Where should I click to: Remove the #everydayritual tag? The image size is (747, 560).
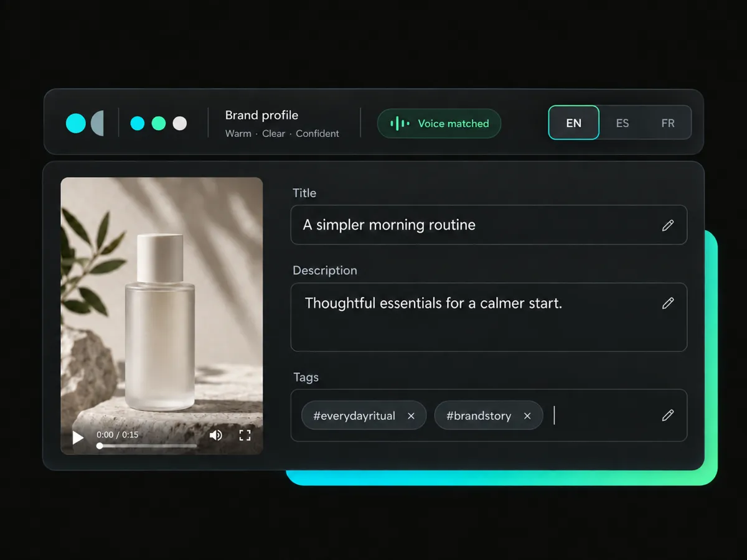(x=411, y=416)
